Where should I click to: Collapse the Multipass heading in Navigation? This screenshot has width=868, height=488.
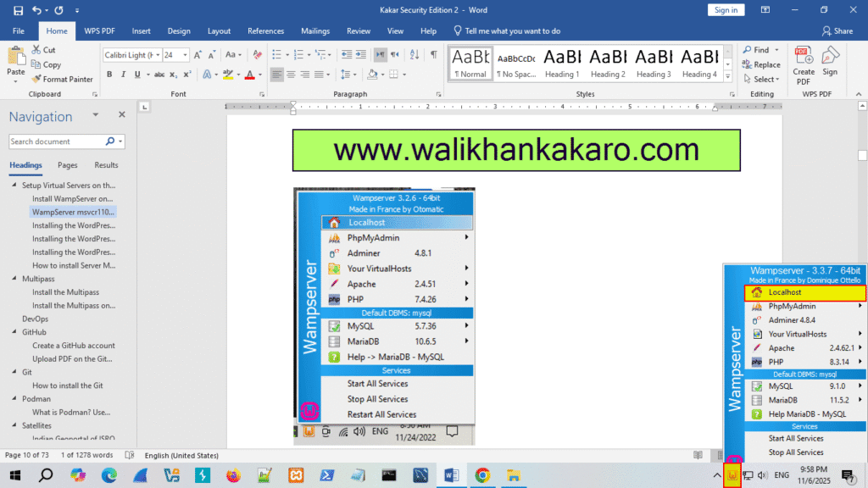click(14, 278)
